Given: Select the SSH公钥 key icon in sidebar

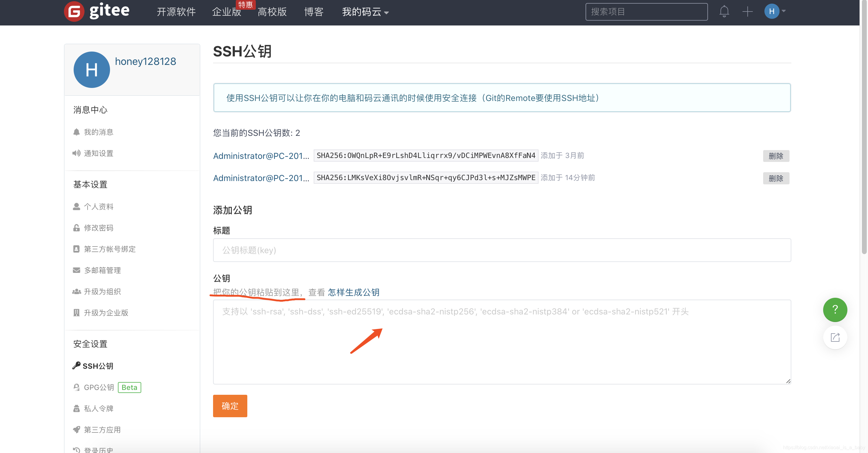Looking at the screenshot, I should (x=76, y=365).
